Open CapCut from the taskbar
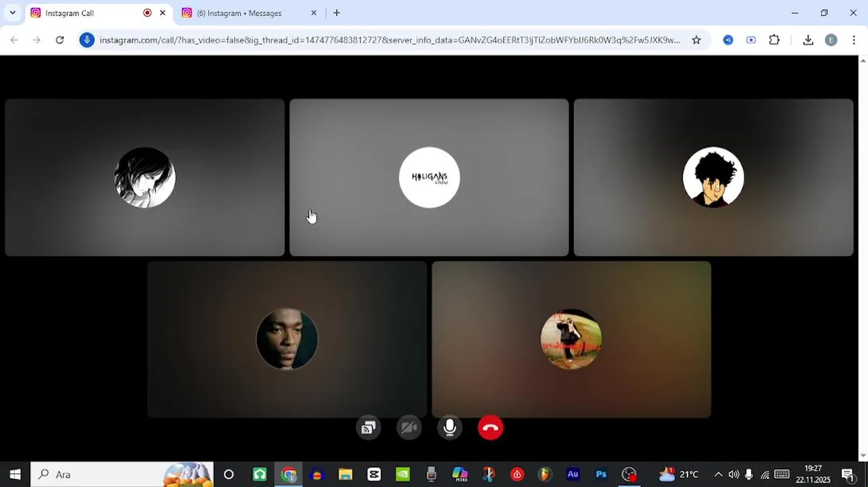Viewport: 868px width, 487px height. (x=374, y=474)
